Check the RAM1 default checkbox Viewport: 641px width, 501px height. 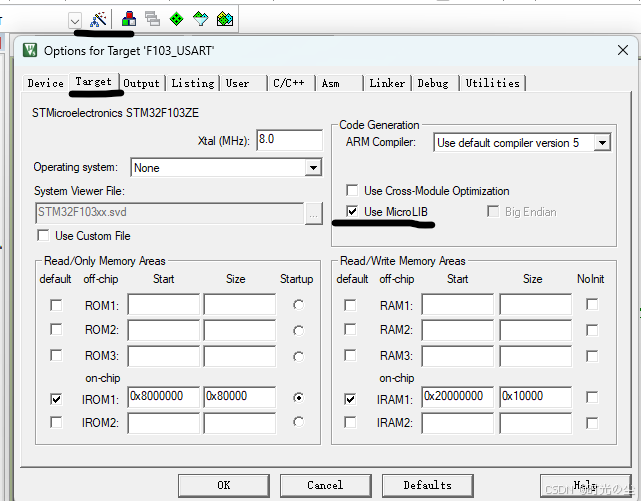(350, 305)
